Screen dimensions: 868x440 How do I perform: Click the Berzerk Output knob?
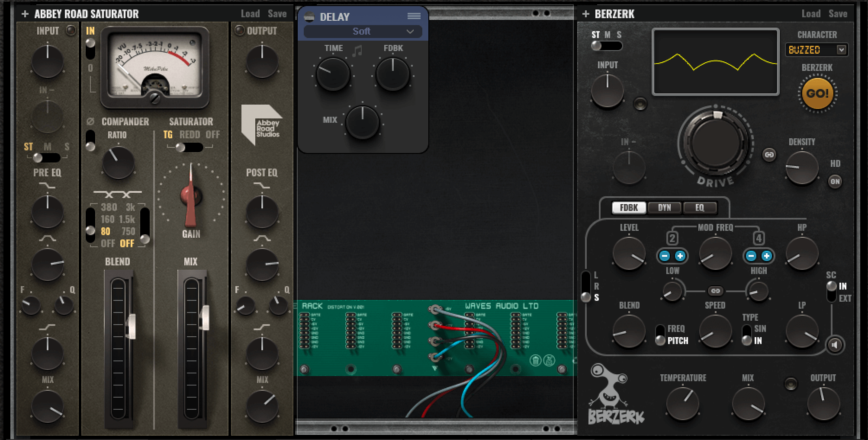pos(823,404)
